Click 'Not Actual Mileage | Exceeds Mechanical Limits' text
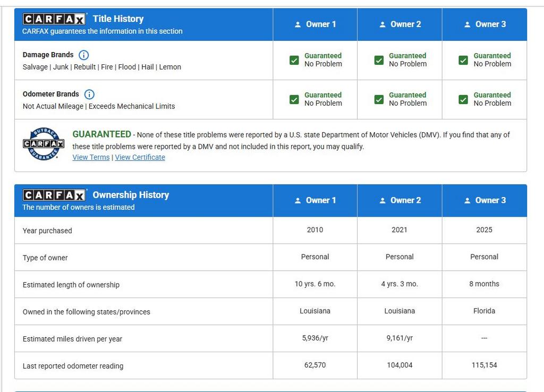The height and width of the screenshot is (392, 544). [99, 106]
